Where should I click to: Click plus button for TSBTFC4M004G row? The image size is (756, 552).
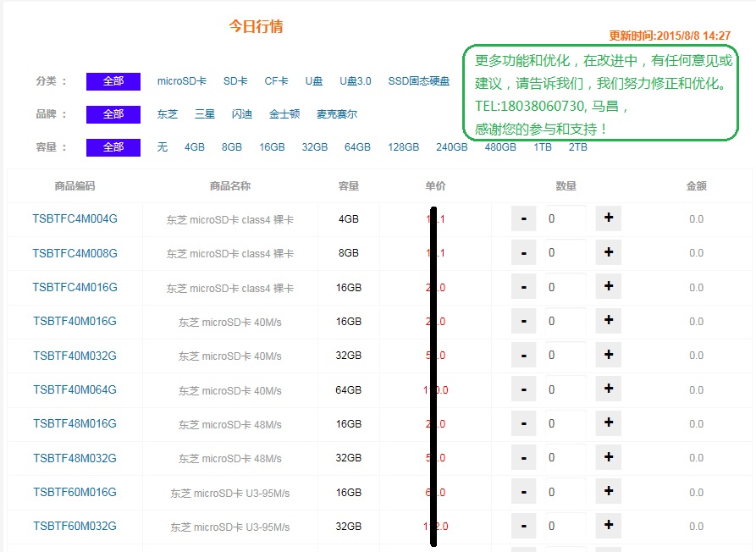pyautogui.click(x=608, y=218)
